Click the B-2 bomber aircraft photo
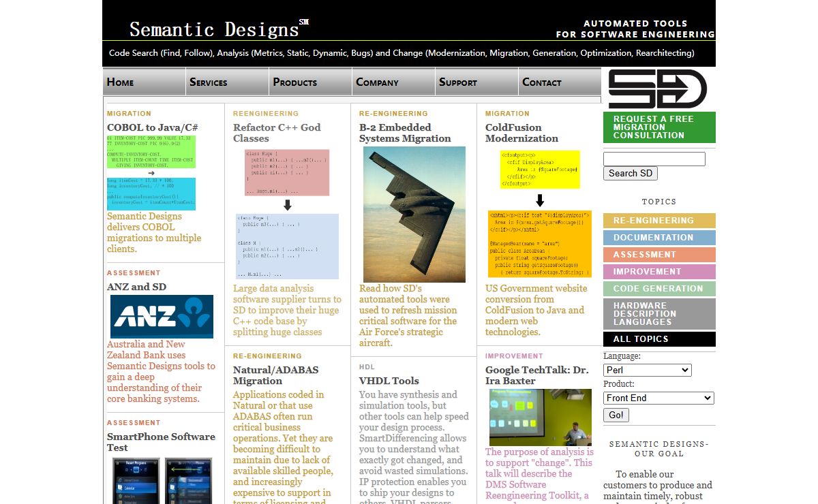 414,215
